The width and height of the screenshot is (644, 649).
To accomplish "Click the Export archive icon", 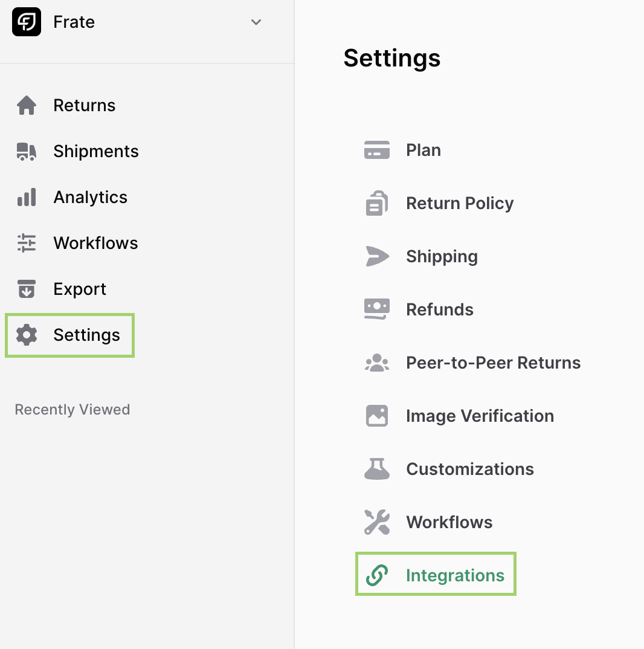I will [27, 289].
